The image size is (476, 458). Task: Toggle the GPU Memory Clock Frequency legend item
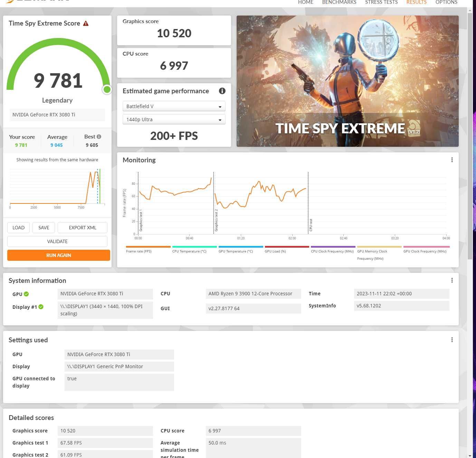tap(379, 253)
